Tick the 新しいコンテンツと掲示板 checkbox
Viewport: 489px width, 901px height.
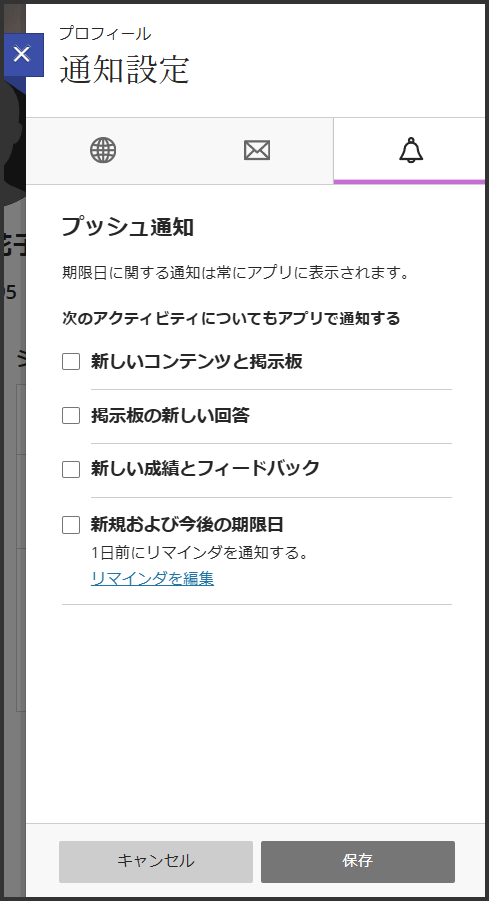[x=71, y=361]
